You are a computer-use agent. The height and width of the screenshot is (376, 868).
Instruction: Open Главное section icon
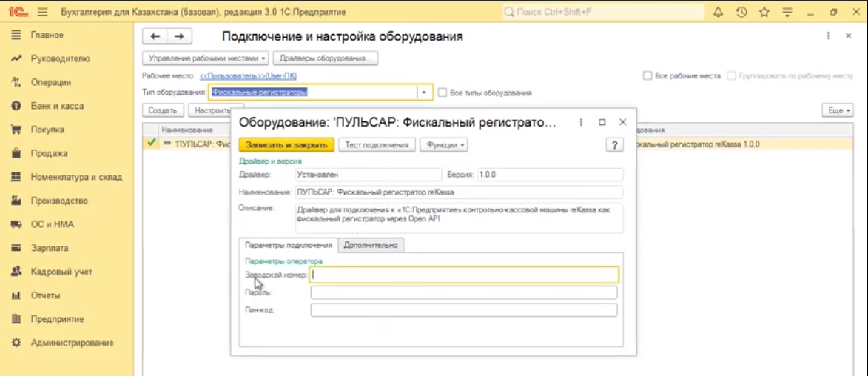click(16, 35)
